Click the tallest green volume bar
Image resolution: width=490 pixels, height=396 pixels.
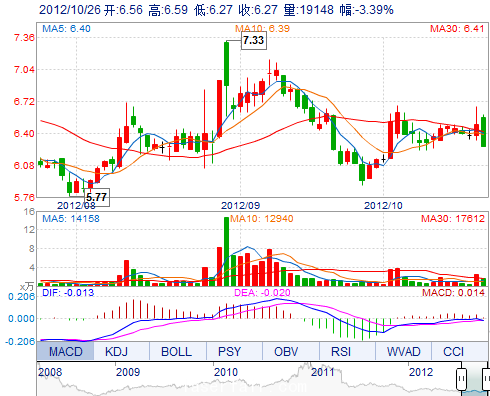(226, 251)
